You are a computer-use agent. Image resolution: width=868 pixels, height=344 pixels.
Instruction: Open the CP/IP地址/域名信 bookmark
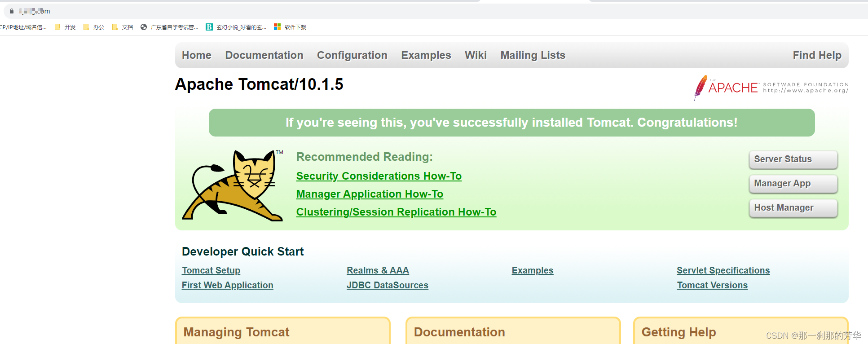click(23, 27)
